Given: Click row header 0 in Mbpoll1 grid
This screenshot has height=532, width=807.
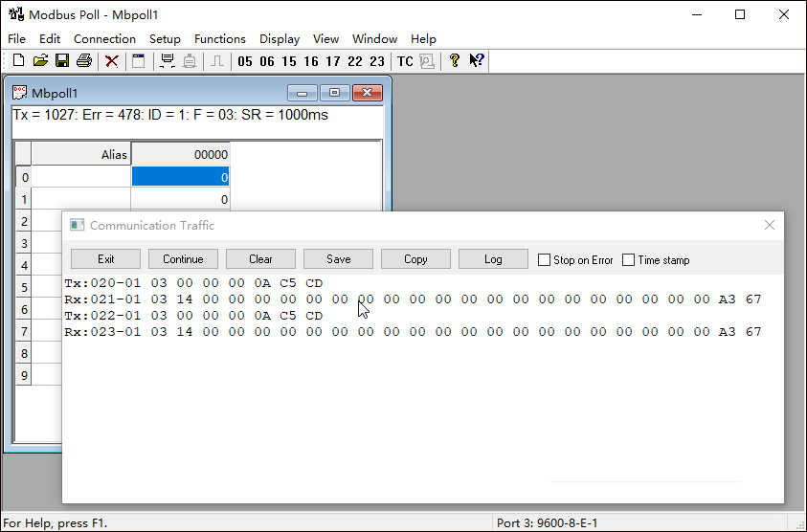Looking at the screenshot, I should (x=24, y=177).
